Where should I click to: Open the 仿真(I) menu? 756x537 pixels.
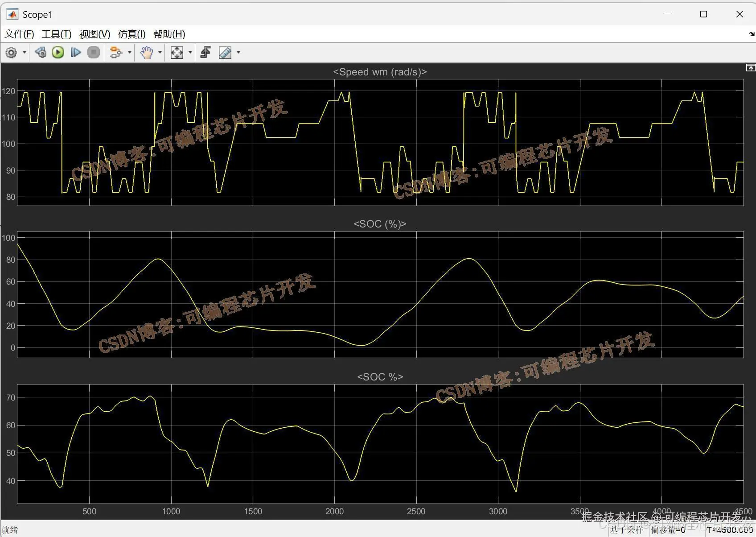132,34
